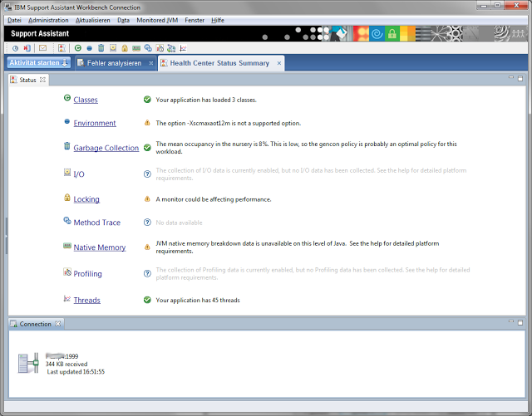Click the Native Memory chip toolbar icon
This screenshot has width=532, height=416.
click(x=135, y=48)
